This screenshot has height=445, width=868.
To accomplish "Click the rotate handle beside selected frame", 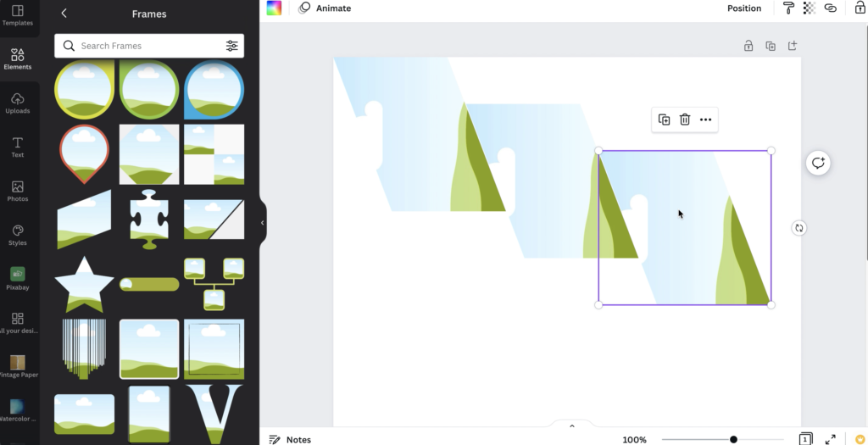I will coord(798,228).
